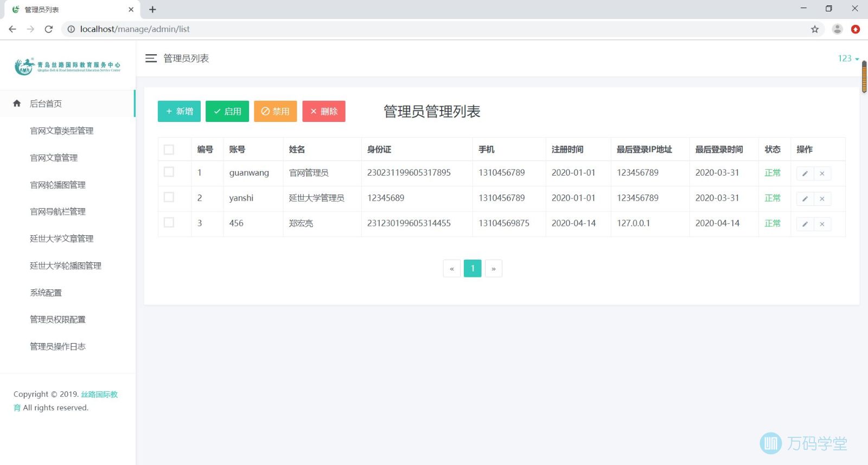Click the 管理员列表 header title text
Screen dimensions: 868x465
pos(186,59)
